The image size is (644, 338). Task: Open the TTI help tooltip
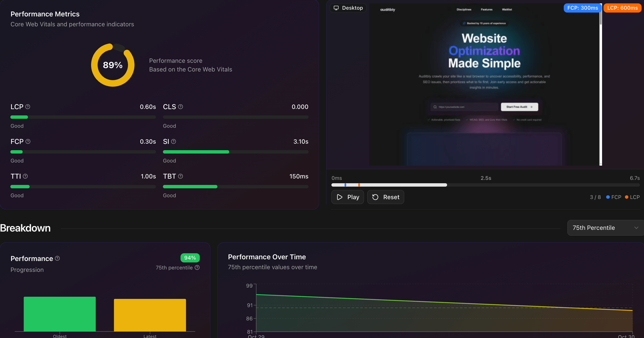(26, 176)
